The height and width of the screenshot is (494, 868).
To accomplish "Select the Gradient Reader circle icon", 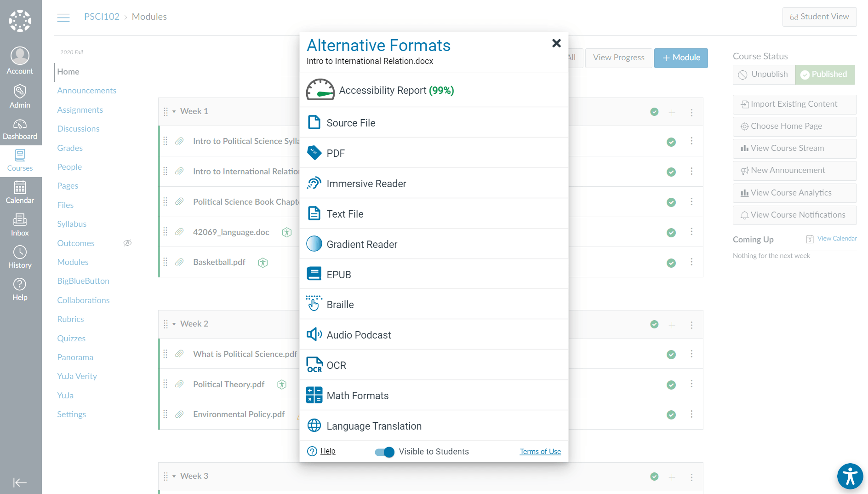I will pos(314,244).
